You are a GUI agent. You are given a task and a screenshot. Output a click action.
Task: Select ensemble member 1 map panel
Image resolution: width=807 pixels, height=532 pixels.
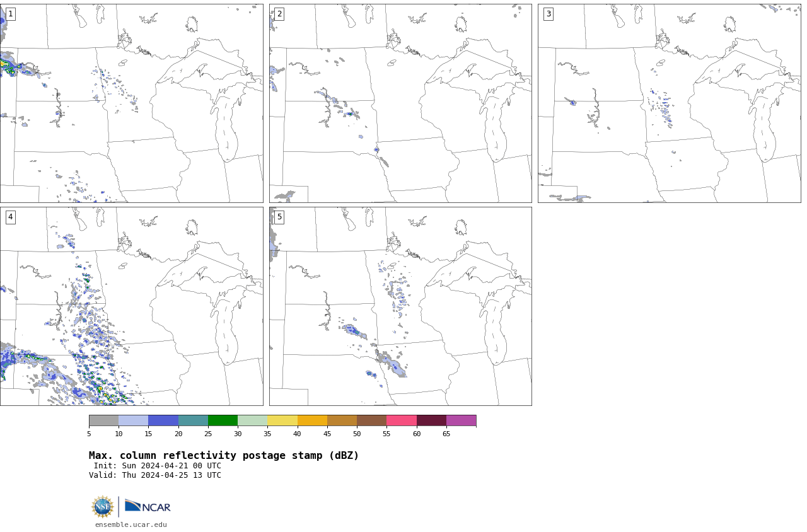[131, 103]
